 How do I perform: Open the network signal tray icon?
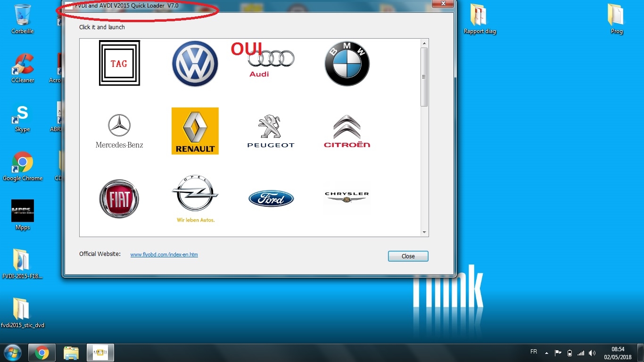coord(581,353)
